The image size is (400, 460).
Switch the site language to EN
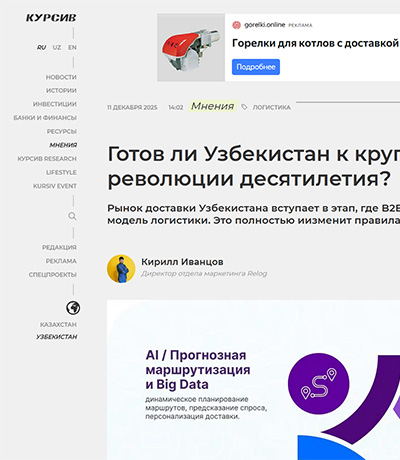[x=72, y=48]
